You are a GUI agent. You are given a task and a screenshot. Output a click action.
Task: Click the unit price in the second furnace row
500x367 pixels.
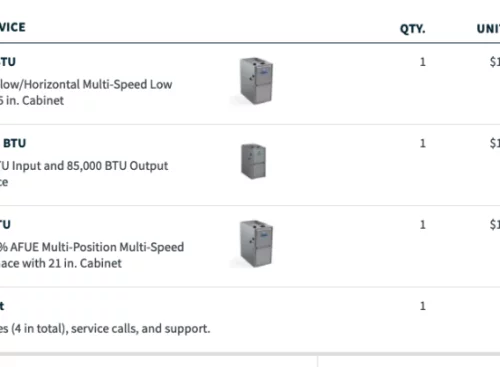click(x=495, y=143)
